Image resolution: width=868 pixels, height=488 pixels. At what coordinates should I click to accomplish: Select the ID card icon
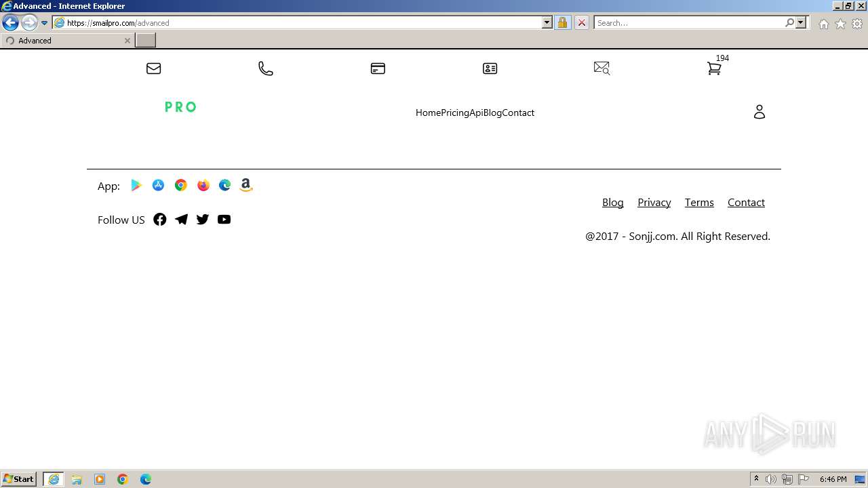pos(490,68)
